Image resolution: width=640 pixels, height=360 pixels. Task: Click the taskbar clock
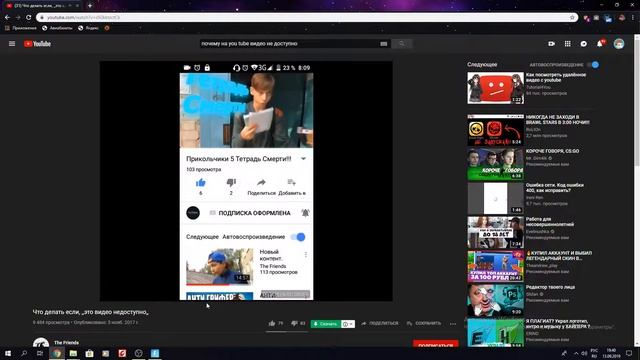[611, 353]
